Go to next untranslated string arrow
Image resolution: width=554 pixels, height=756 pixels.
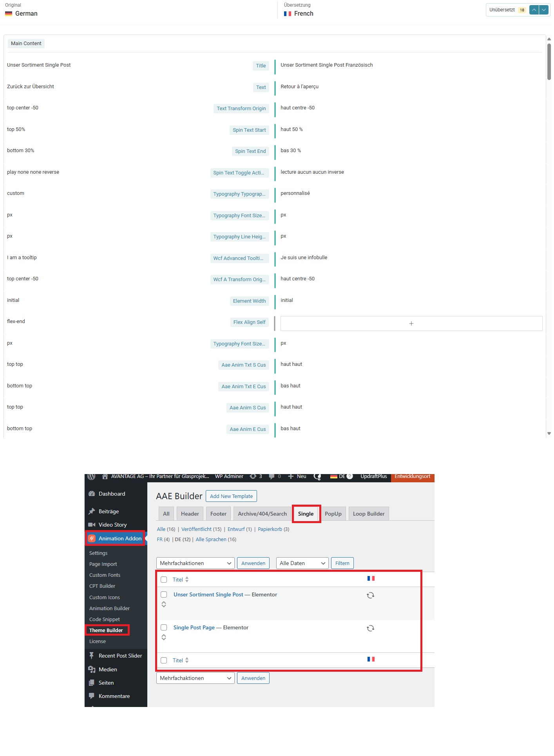[544, 10]
